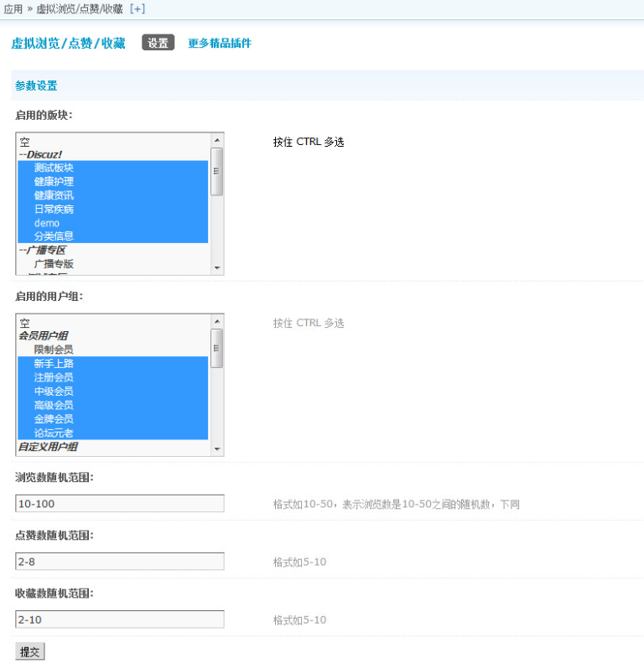Select 注册会员 user group
Screen dimensions: 644x669
click(112, 377)
